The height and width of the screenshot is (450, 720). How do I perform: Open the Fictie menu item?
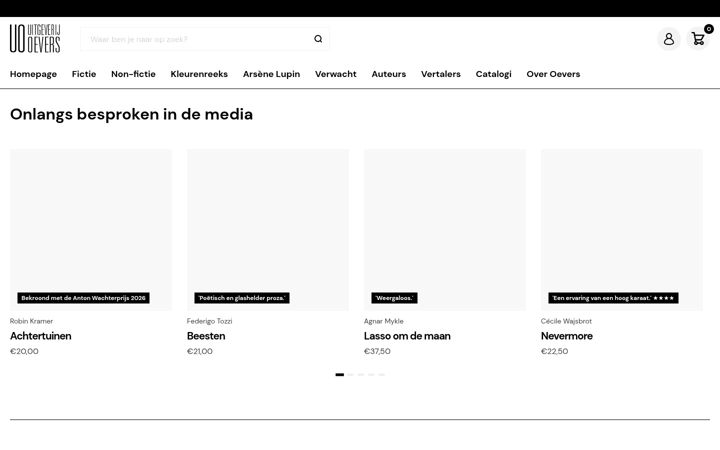point(84,74)
